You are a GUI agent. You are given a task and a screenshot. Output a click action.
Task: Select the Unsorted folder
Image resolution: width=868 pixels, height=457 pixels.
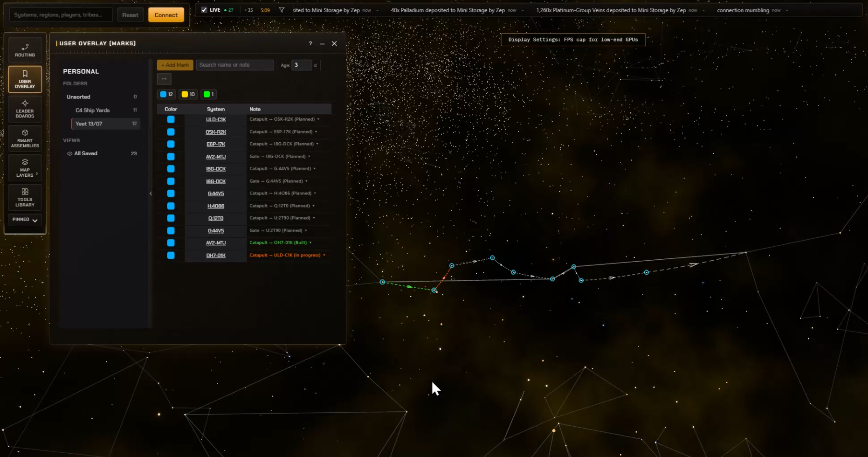103,97
